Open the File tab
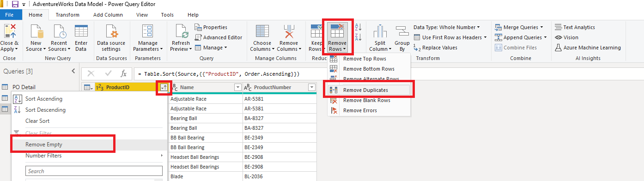Image resolution: width=644 pixels, height=181 pixels. pos(10,15)
